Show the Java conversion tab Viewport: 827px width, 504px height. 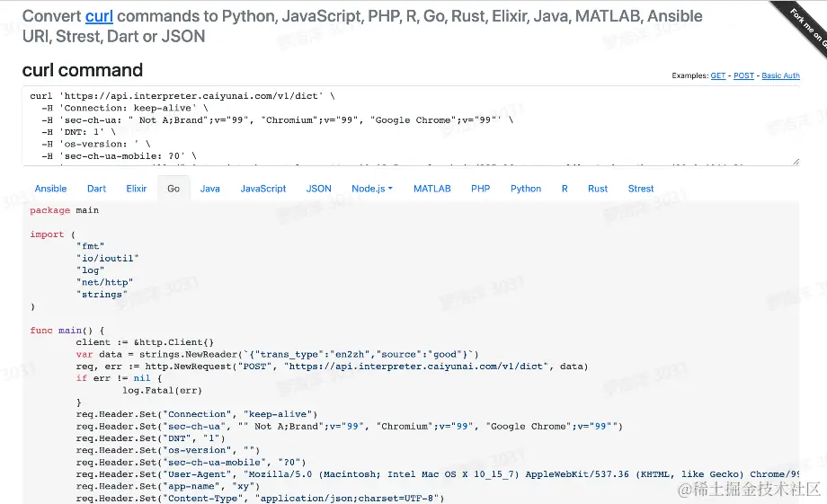point(210,189)
